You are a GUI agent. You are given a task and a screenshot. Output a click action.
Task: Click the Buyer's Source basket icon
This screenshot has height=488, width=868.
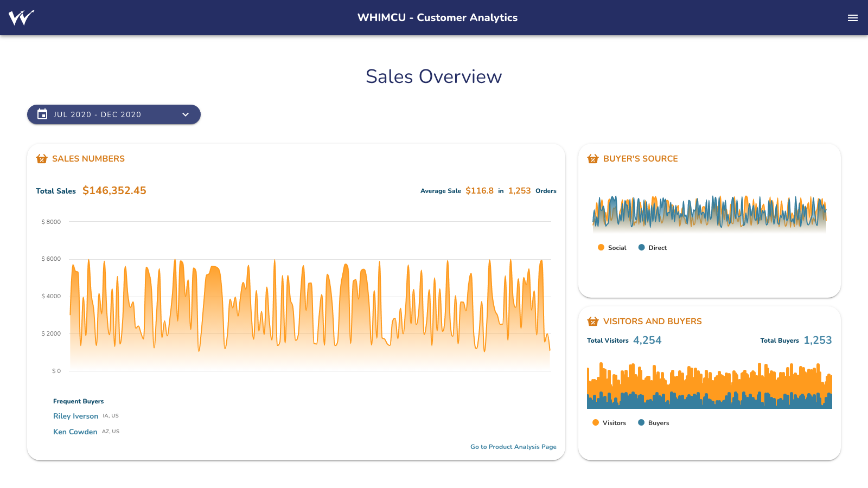click(x=593, y=159)
